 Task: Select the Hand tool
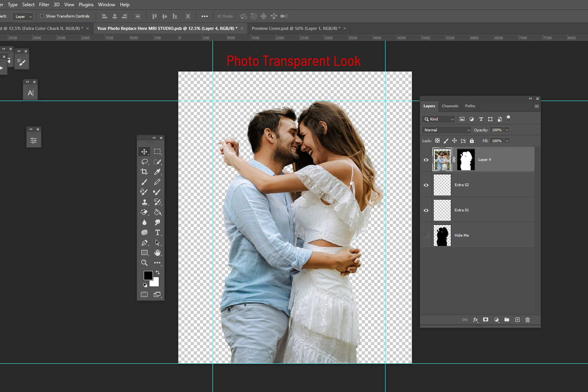(x=157, y=253)
